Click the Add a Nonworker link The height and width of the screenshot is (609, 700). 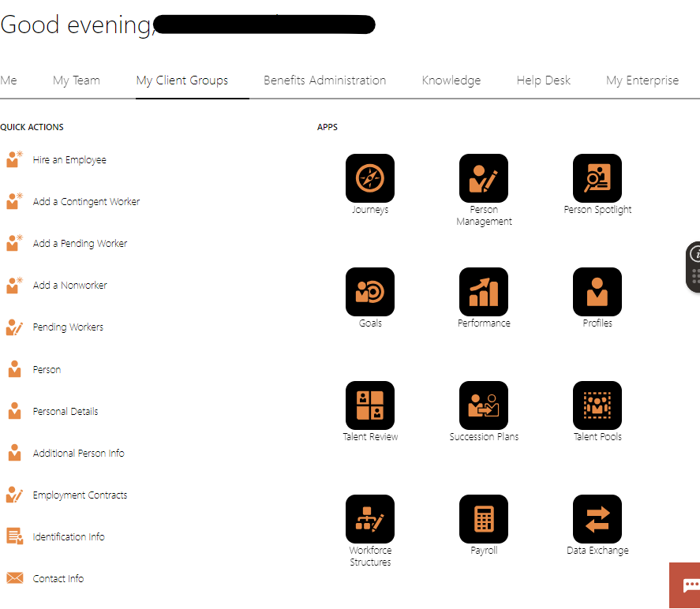point(69,285)
